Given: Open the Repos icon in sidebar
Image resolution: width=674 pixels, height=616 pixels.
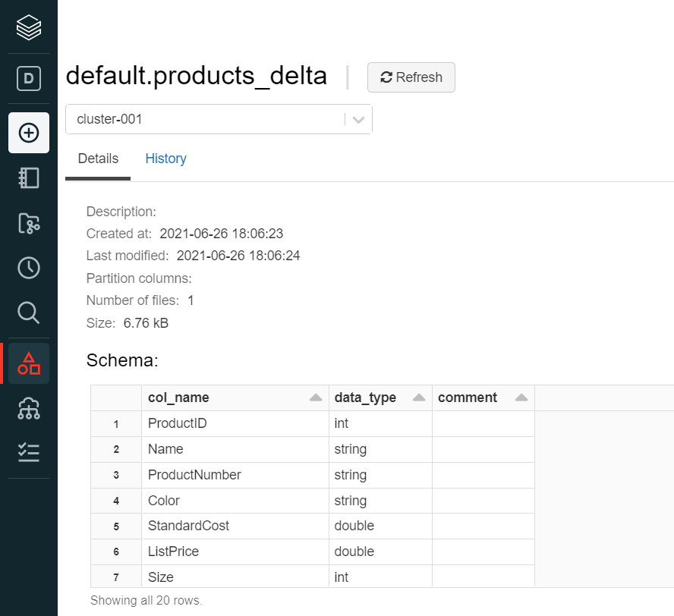Looking at the screenshot, I should point(29,222).
